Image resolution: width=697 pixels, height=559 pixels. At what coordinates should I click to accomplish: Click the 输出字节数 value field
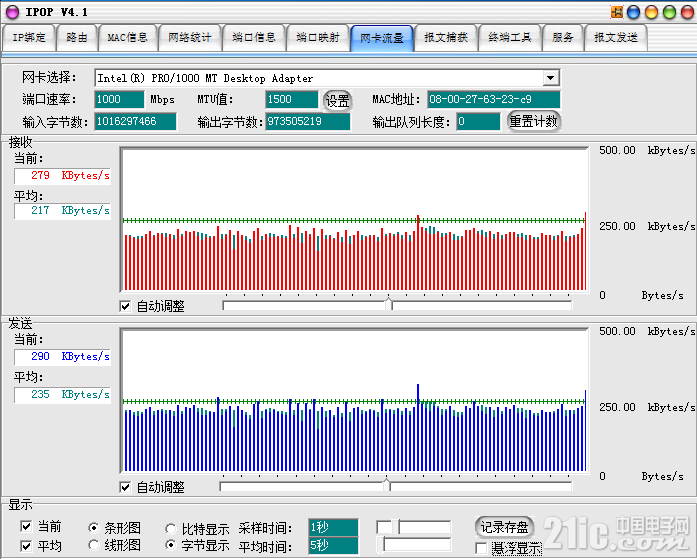(308, 121)
